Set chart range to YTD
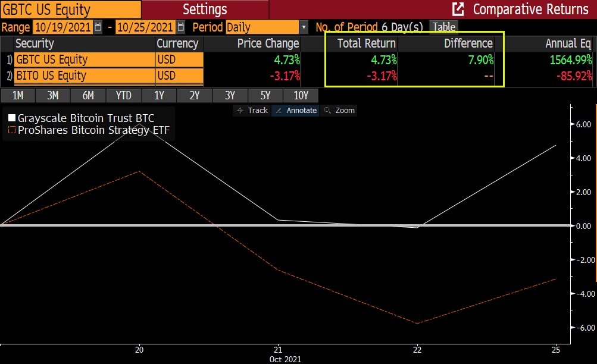Image resolution: width=597 pixels, height=364 pixels. point(123,95)
